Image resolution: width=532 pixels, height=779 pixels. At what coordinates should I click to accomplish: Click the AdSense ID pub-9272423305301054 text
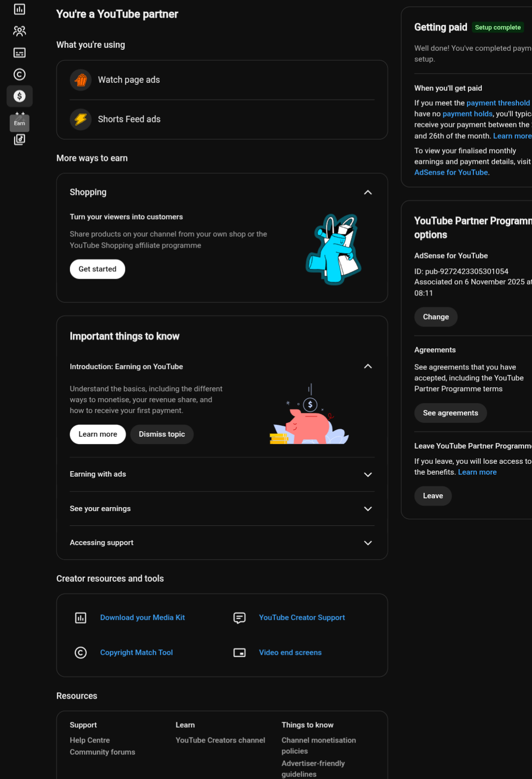pyautogui.click(x=461, y=271)
